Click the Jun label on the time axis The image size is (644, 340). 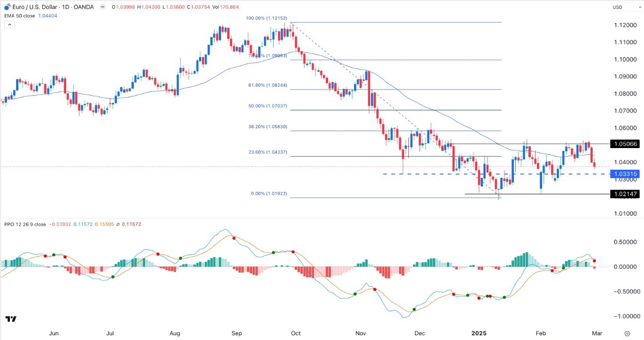click(54, 333)
